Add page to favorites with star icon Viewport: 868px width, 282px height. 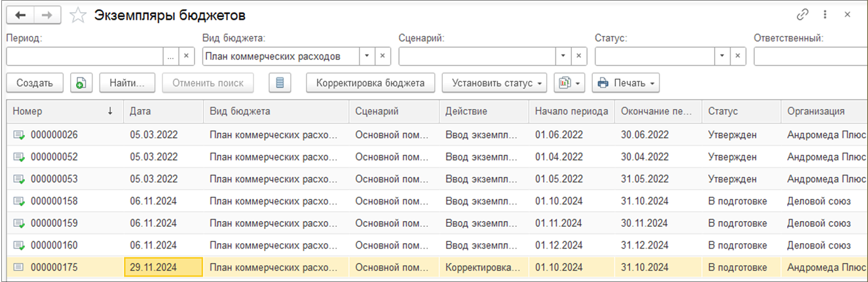point(79,15)
